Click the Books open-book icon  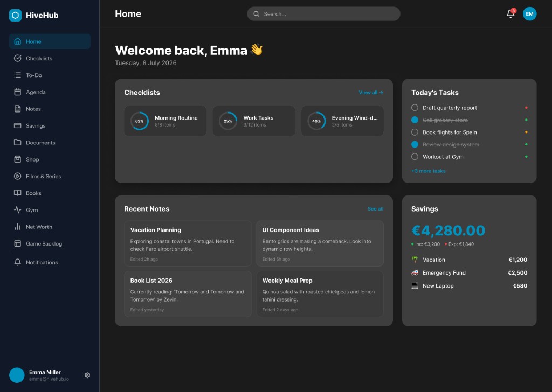(x=18, y=193)
